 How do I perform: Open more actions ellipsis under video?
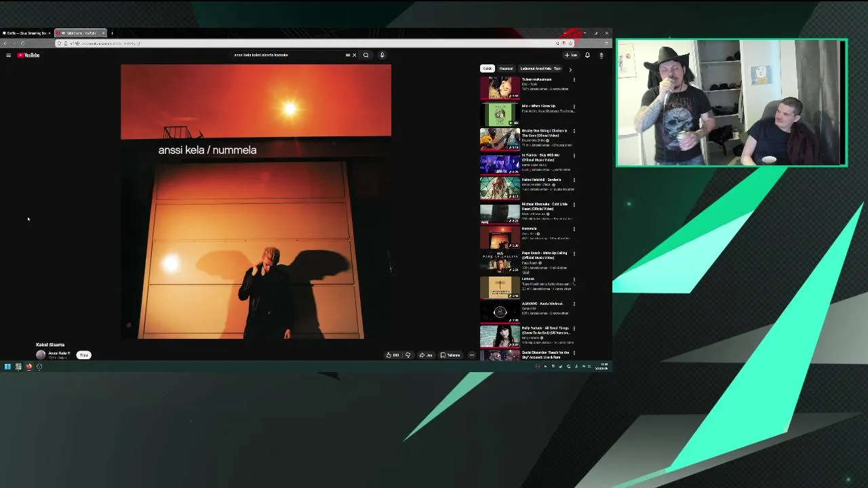click(471, 355)
